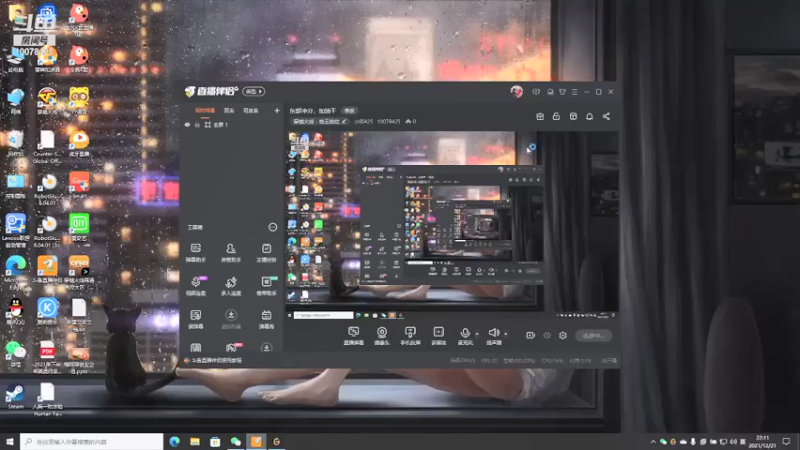Click the CPU usage status text
The image size is (800, 450).
pos(552,360)
